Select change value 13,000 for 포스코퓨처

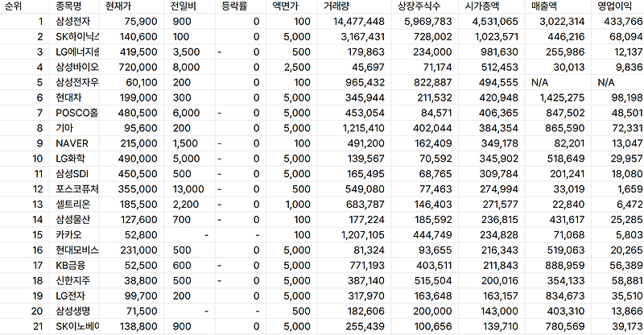tap(189, 188)
